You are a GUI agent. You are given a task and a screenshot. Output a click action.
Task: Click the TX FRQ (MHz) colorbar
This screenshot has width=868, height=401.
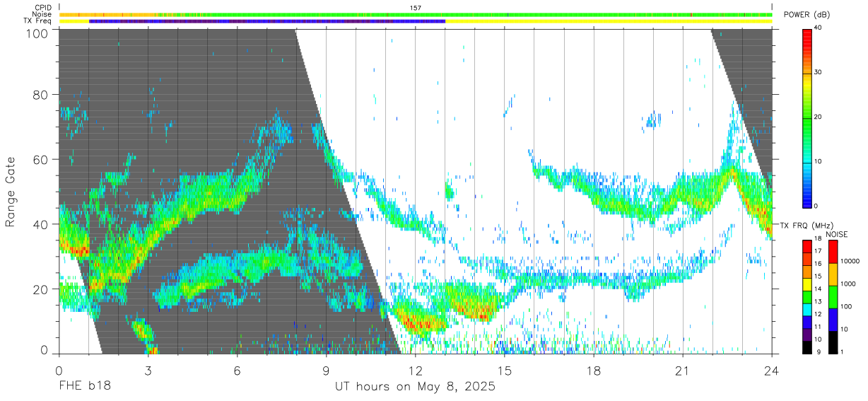[807, 296]
